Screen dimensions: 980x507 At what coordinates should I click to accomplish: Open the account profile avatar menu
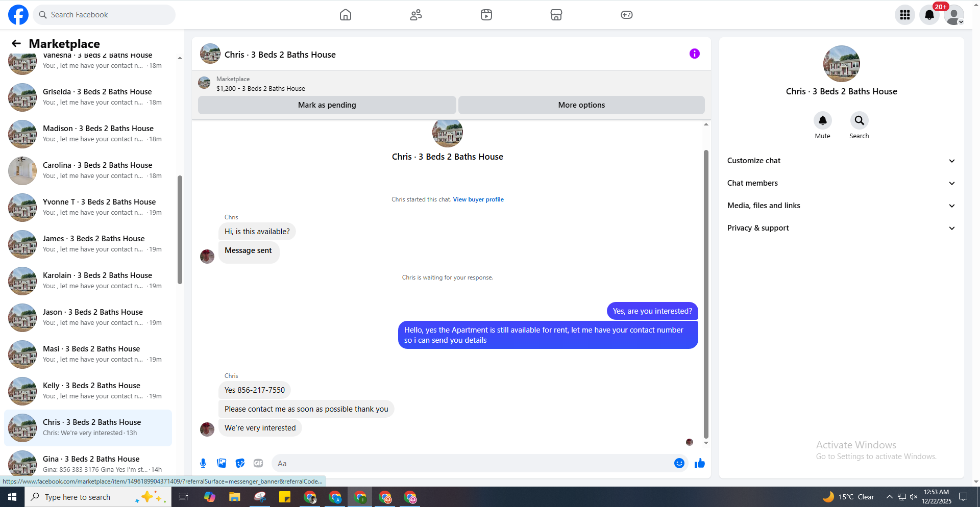(x=954, y=15)
